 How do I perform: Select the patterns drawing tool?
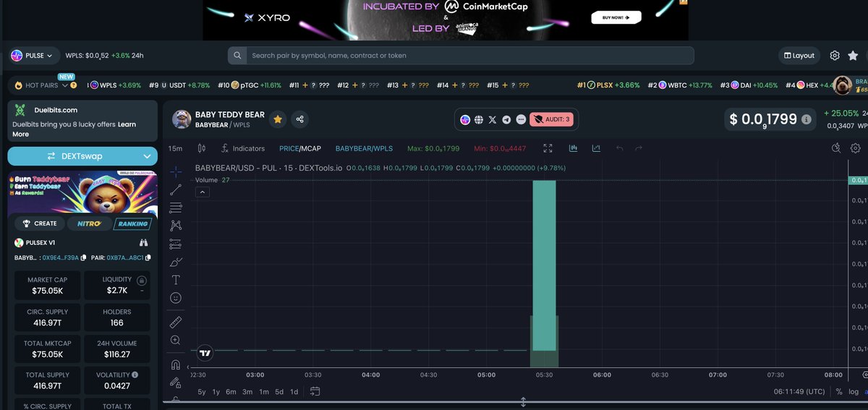pyautogui.click(x=176, y=226)
